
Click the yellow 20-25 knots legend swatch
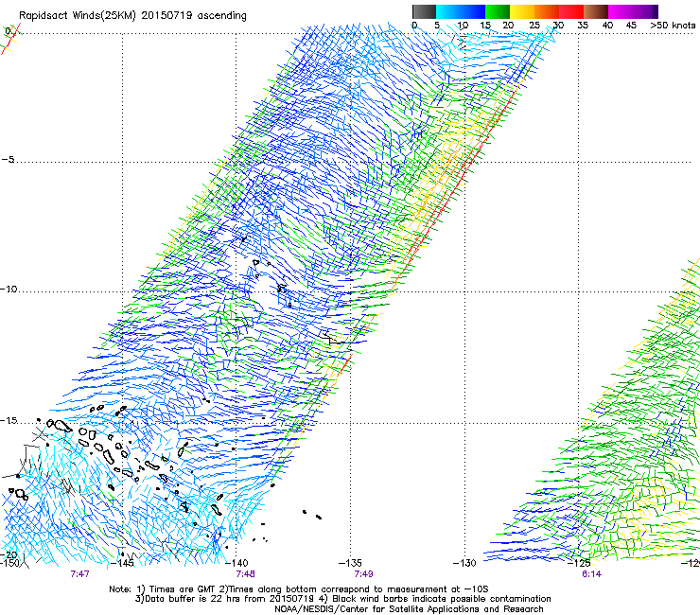click(522, 11)
